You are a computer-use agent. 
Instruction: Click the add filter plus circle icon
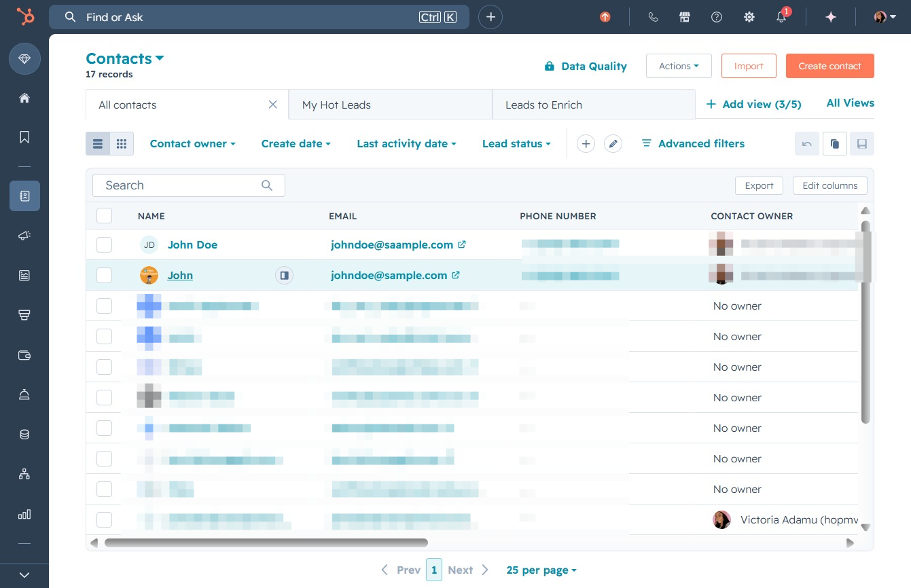point(586,143)
